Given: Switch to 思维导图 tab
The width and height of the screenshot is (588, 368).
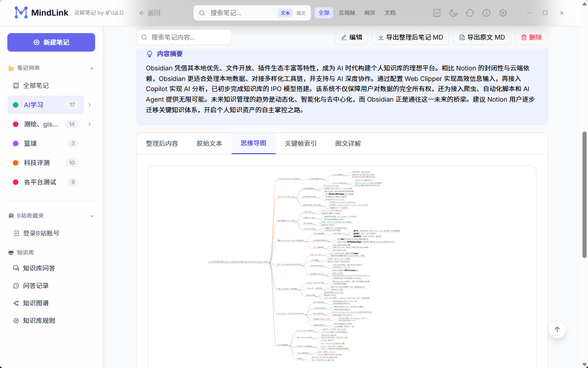Looking at the screenshot, I should coord(254,144).
